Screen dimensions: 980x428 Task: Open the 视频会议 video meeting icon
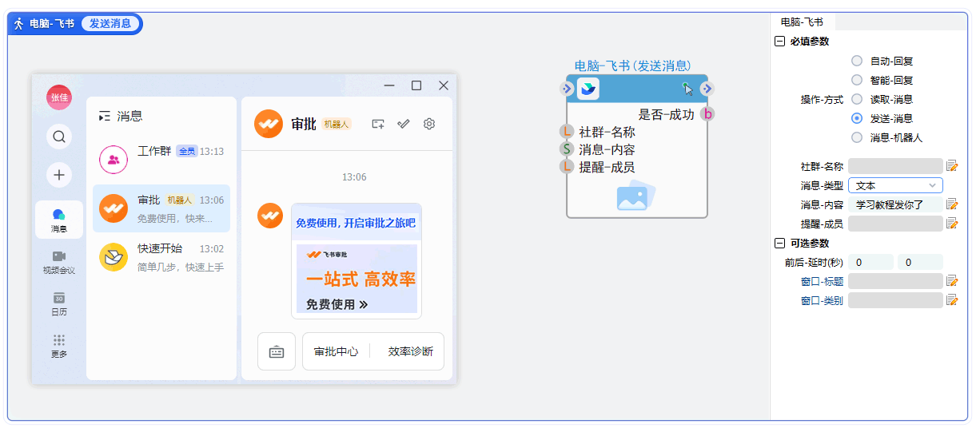(x=58, y=256)
